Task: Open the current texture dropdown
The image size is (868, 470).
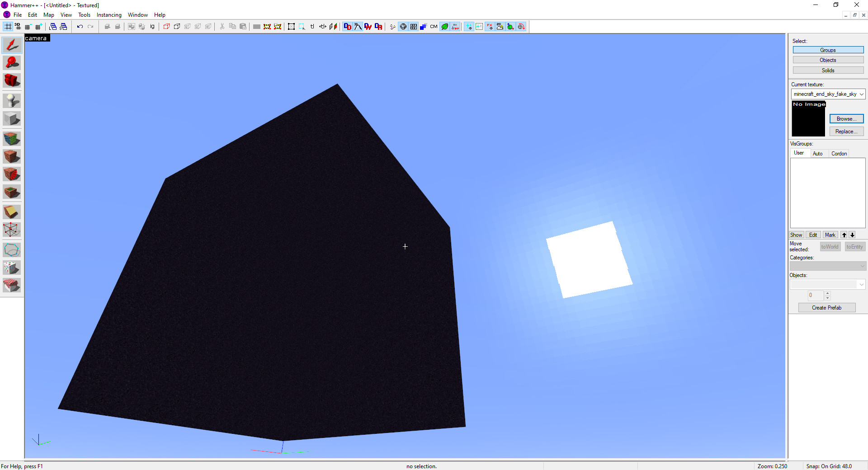Action: click(861, 94)
